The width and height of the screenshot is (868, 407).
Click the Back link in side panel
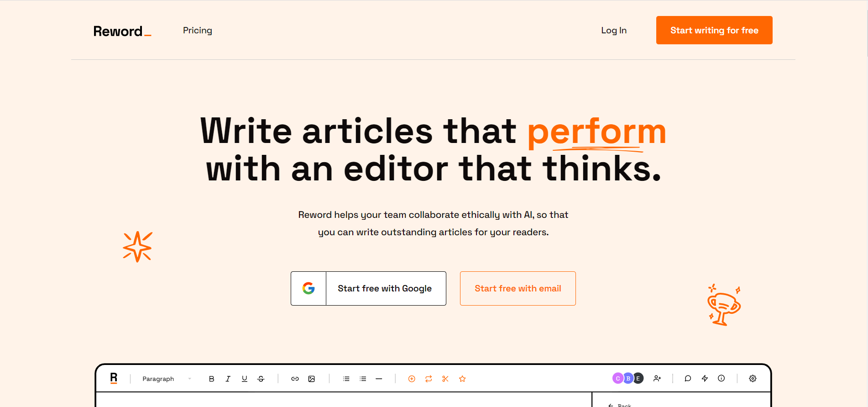pyautogui.click(x=620, y=405)
